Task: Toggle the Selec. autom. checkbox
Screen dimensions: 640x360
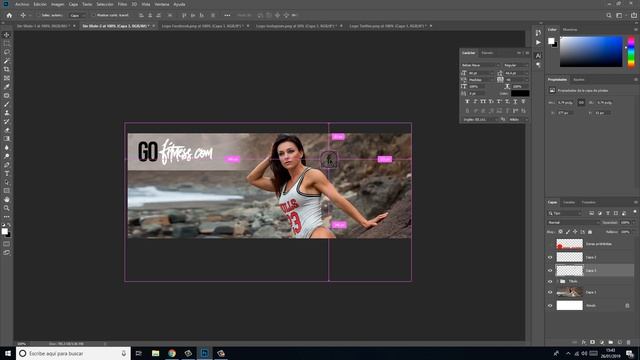Action: [38, 15]
